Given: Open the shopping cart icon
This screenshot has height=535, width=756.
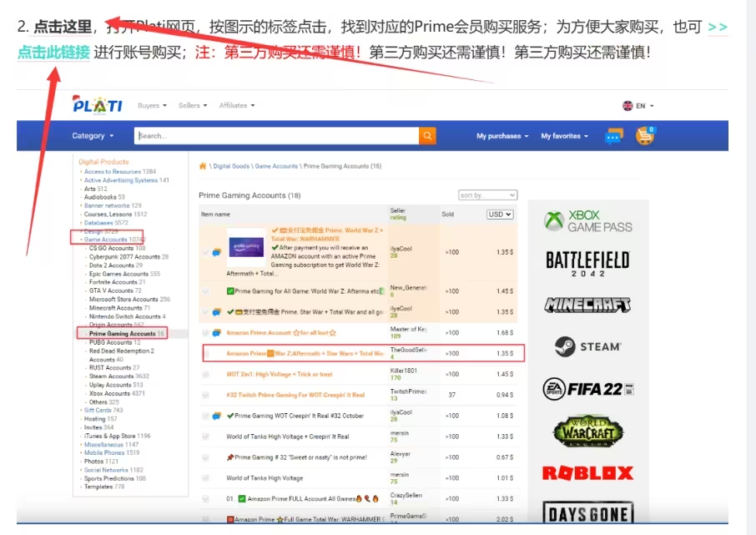Looking at the screenshot, I should click(x=645, y=135).
